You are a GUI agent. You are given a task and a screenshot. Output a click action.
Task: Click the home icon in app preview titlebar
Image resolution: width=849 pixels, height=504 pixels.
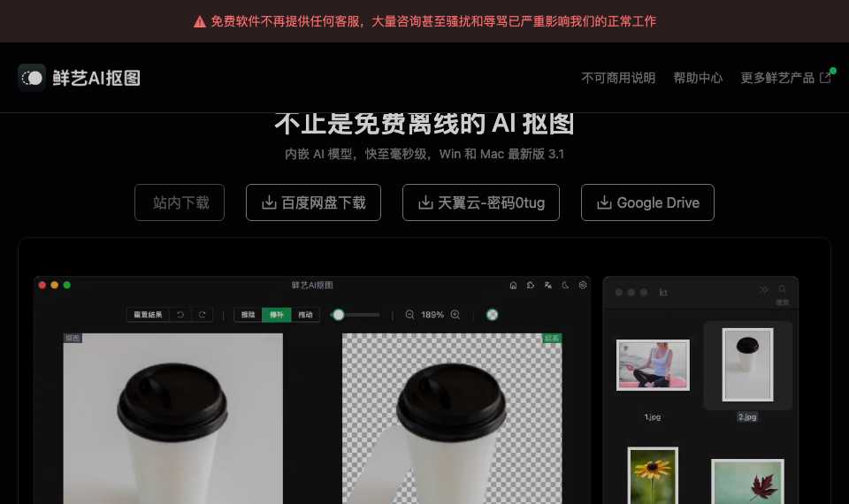513,286
